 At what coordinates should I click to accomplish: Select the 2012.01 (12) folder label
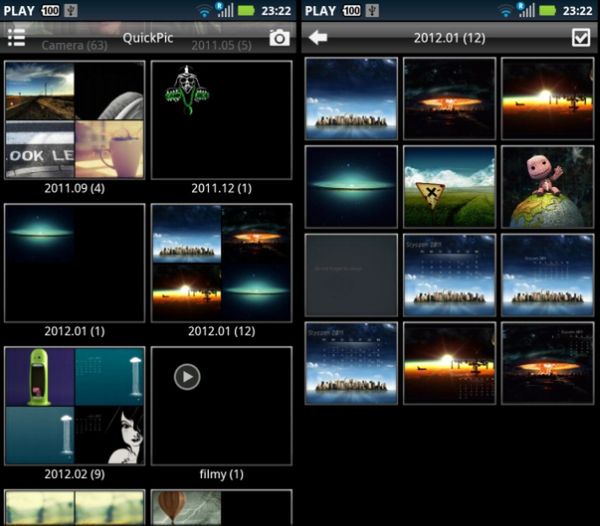click(222, 331)
